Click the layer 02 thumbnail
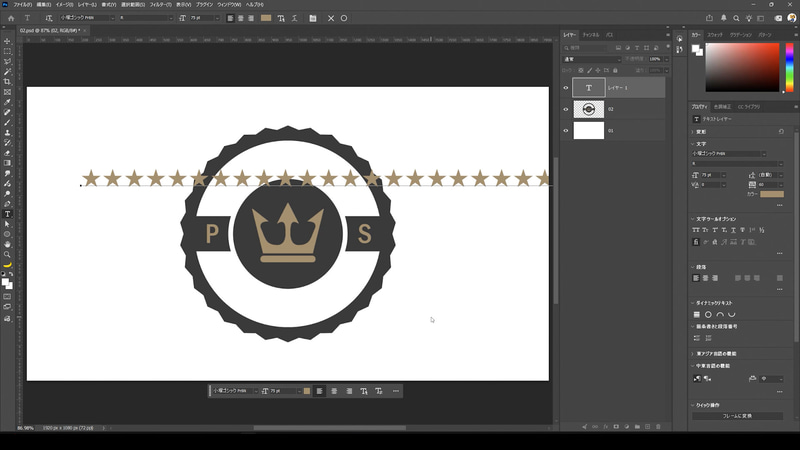The width and height of the screenshot is (800, 450). point(589,109)
